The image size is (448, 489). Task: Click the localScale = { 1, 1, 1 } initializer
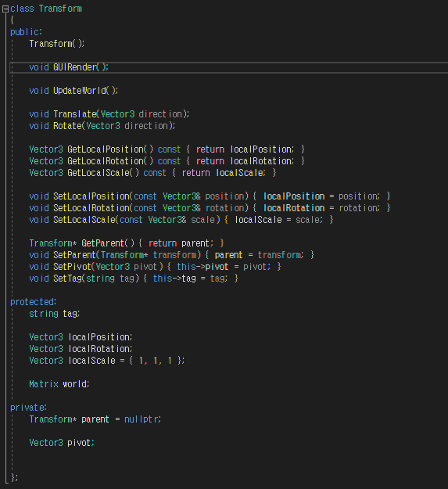[x=126, y=361]
